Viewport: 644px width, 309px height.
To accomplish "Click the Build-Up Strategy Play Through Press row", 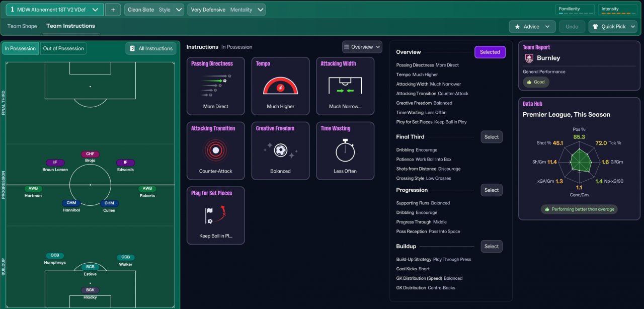I will (x=434, y=260).
